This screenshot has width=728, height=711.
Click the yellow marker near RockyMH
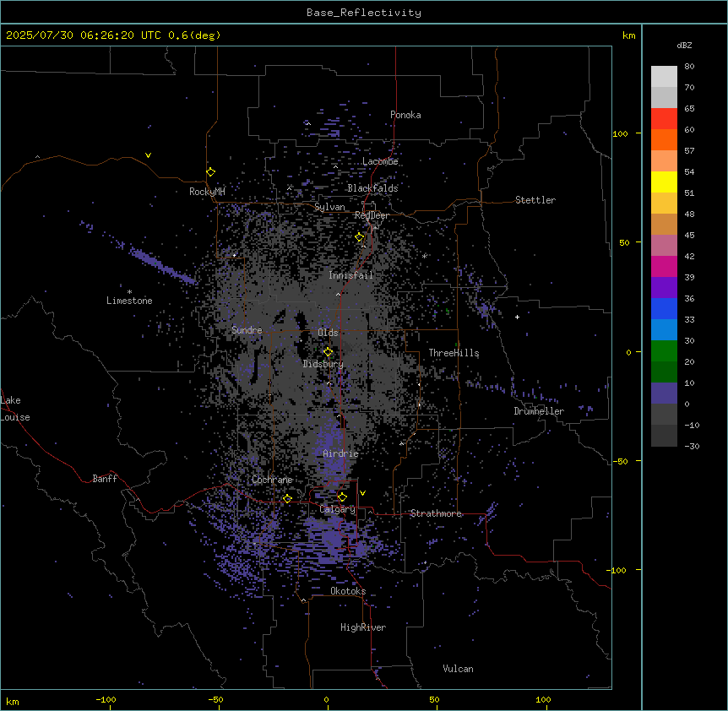[x=211, y=171]
